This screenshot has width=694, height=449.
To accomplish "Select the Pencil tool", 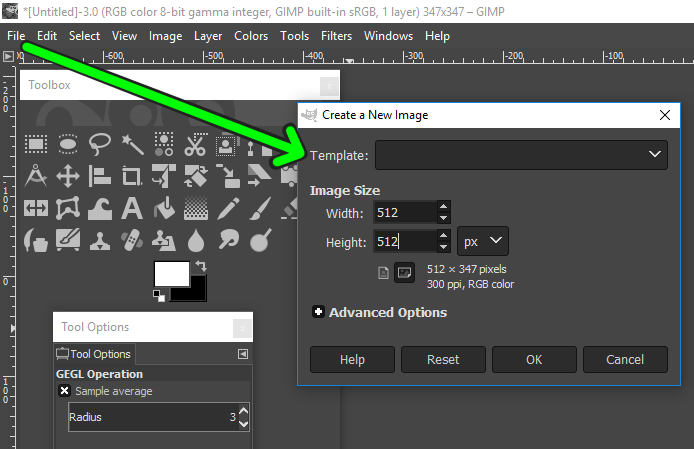I will click(228, 208).
